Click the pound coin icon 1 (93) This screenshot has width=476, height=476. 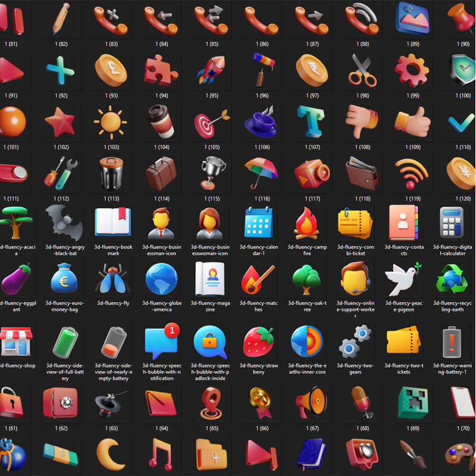tap(111, 70)
